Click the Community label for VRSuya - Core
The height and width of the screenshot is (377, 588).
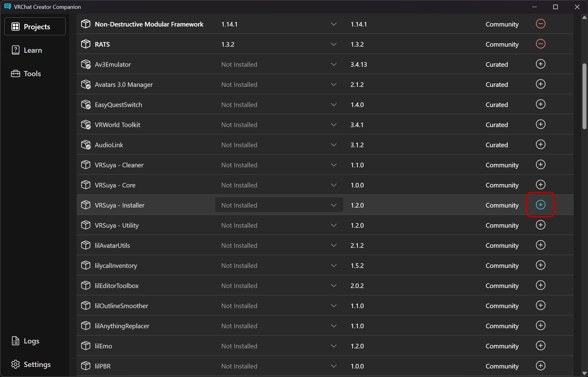click(x=502, y=185)
